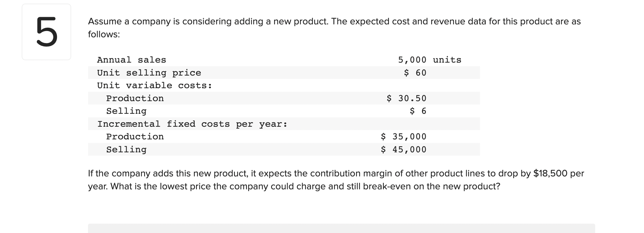Click the $ 35,000 fixed production value
This screenshot has width=644, height=233.
pos(403,137)
